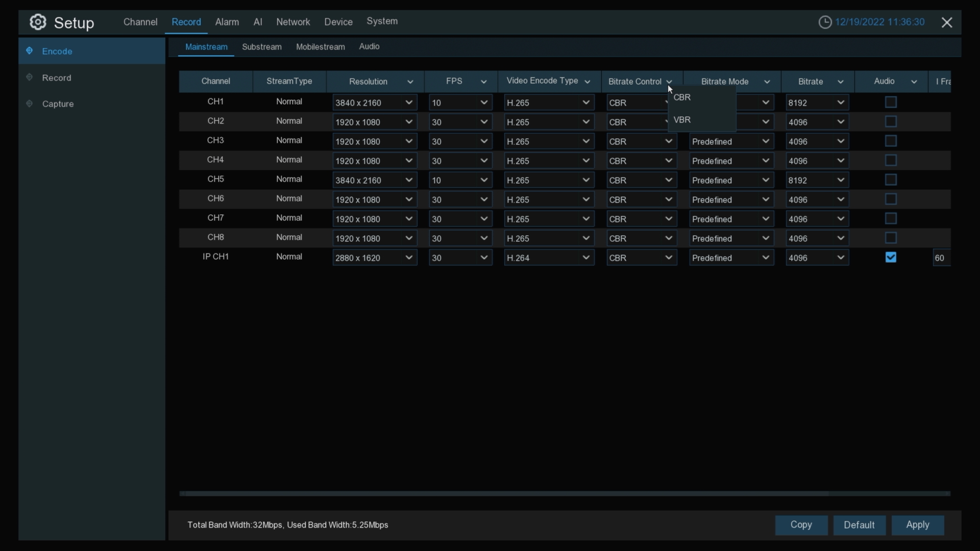Click the IP CH1 I Frame field 60
This screenshot has width=980, height=551.
click(x=942, y=258)
